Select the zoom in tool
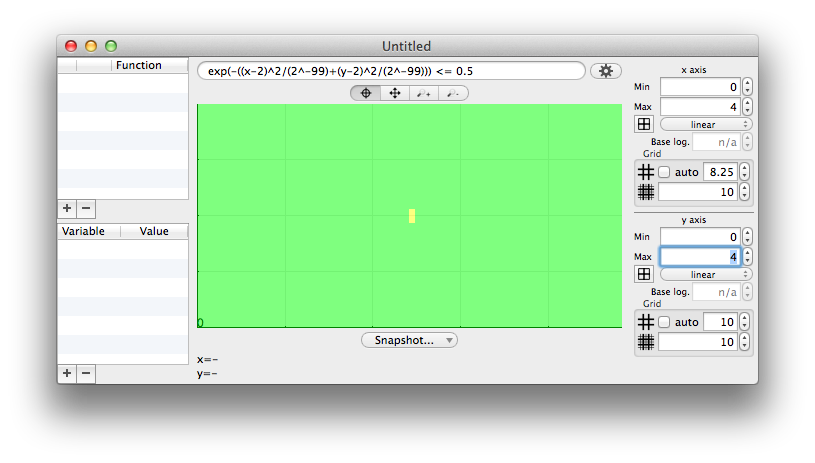Viewport: 815px width, 463px height. pos(424,93)
